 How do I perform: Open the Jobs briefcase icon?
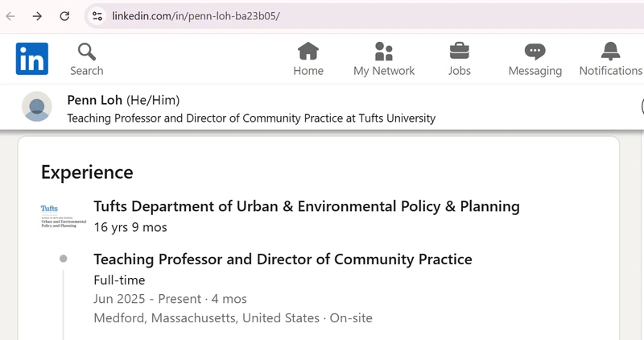click(x=459, y=52)
